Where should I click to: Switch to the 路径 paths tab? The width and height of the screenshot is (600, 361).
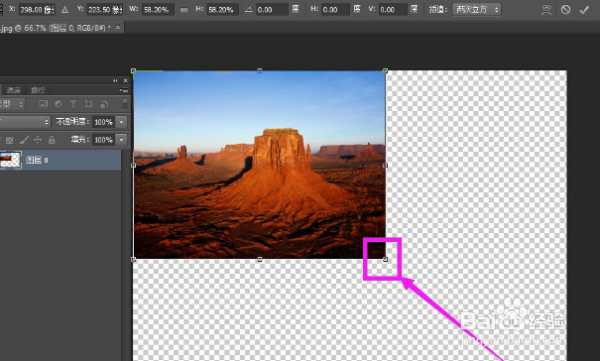coord(38,90)
